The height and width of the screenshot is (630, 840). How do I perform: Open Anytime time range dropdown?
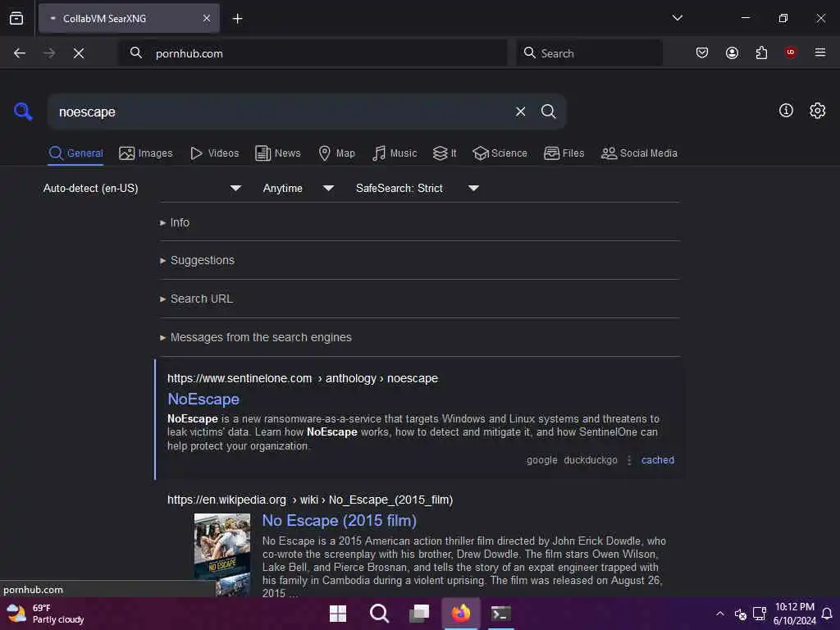coord(298,188)
